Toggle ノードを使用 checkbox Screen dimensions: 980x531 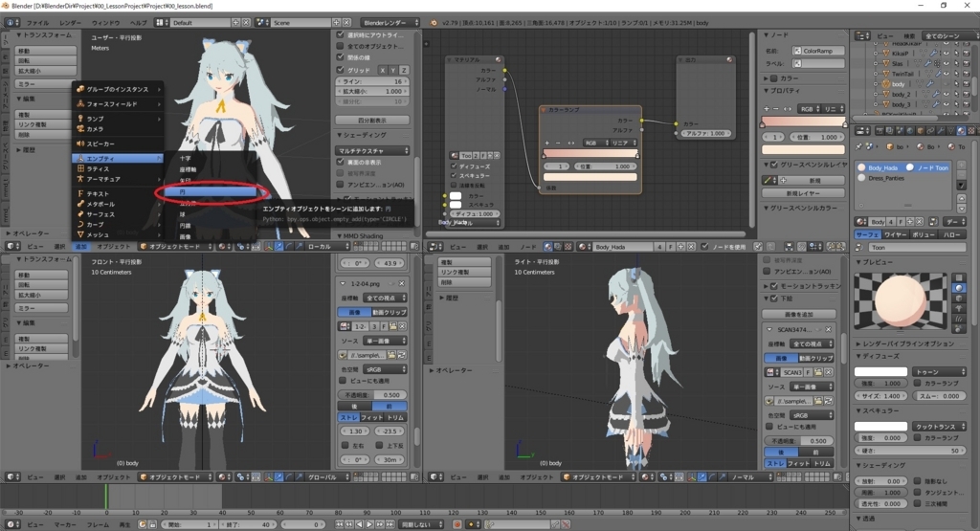[705, 247]
